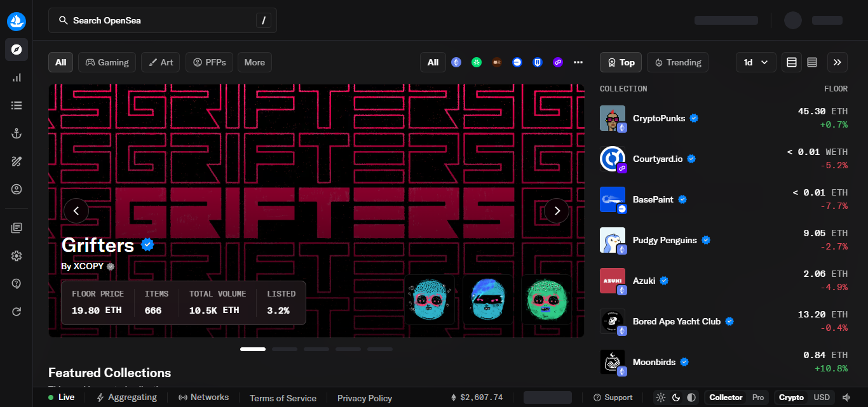The height and width of the screenshot is (407, 868).
Task: Click the refresh icon in sidebar
Action: point(17,312)
